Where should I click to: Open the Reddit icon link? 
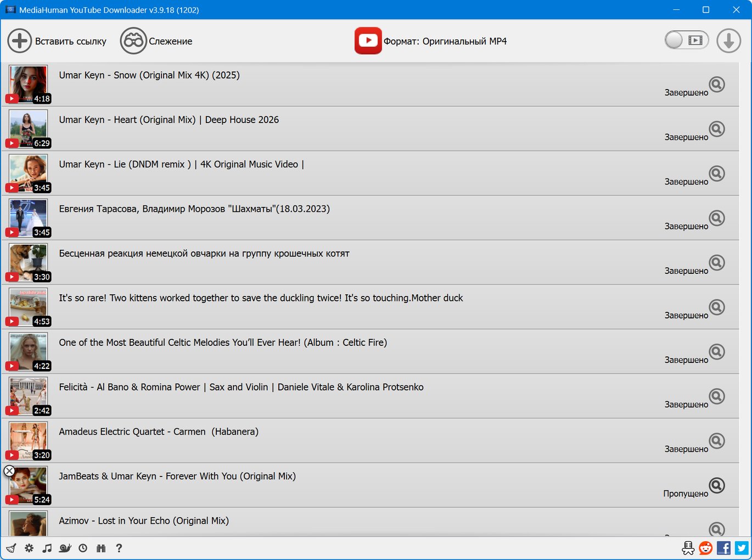tap(706, 548)
